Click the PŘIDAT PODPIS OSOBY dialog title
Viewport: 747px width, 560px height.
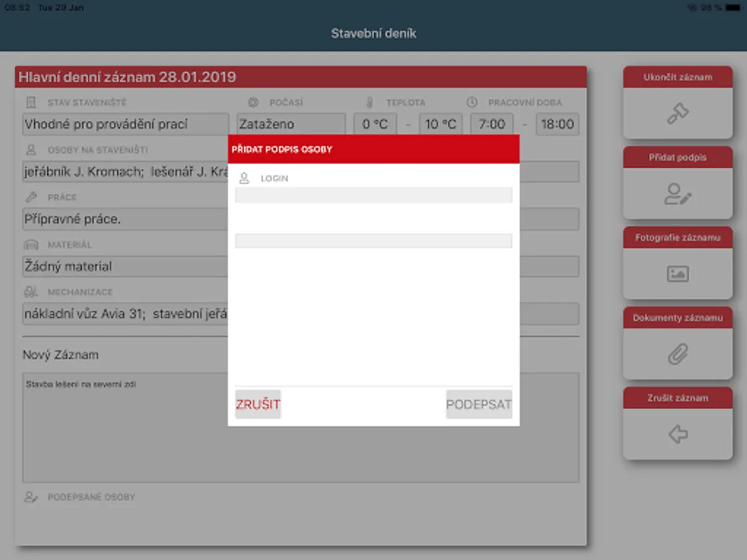(282, 149)
